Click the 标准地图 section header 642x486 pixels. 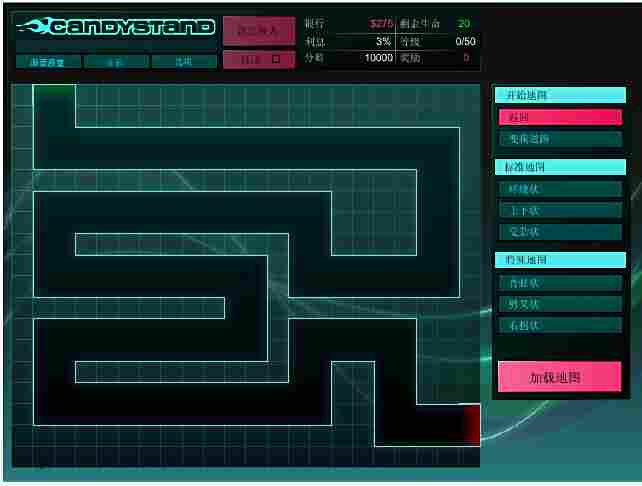click(560, 167)
